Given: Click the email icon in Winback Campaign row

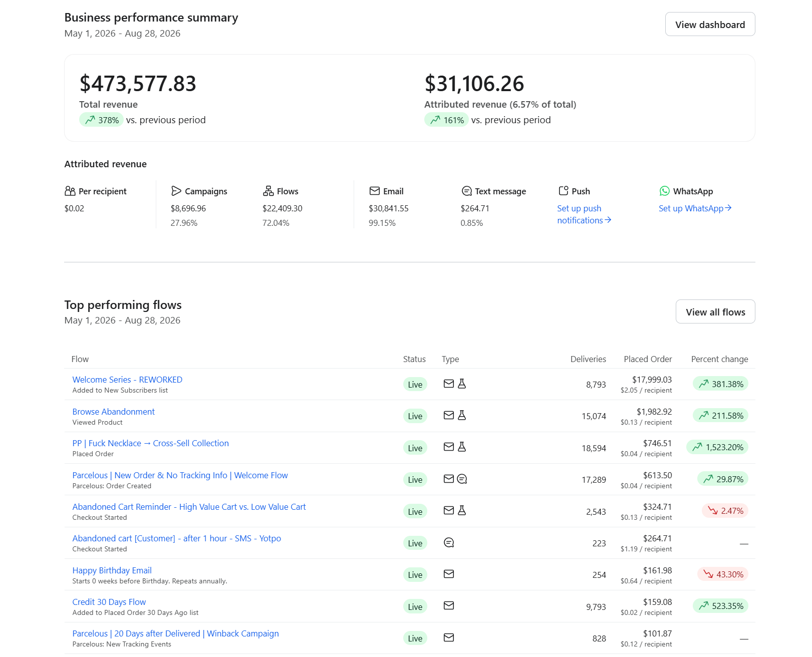Looking at the screenshot, I should pos(449,637).
